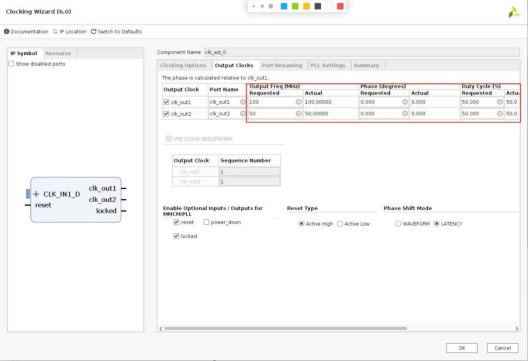Image resolution: width=528 pixels, height=361 pixels.
Task: Uncheck the clk_out1 output clock checkbox
Action: (x=166, y=102)
